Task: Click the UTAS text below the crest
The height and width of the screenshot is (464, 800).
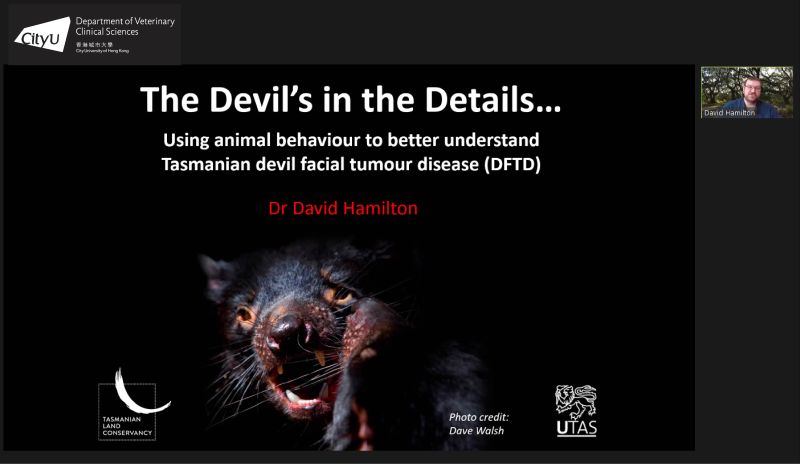Action: coord(575,429)
